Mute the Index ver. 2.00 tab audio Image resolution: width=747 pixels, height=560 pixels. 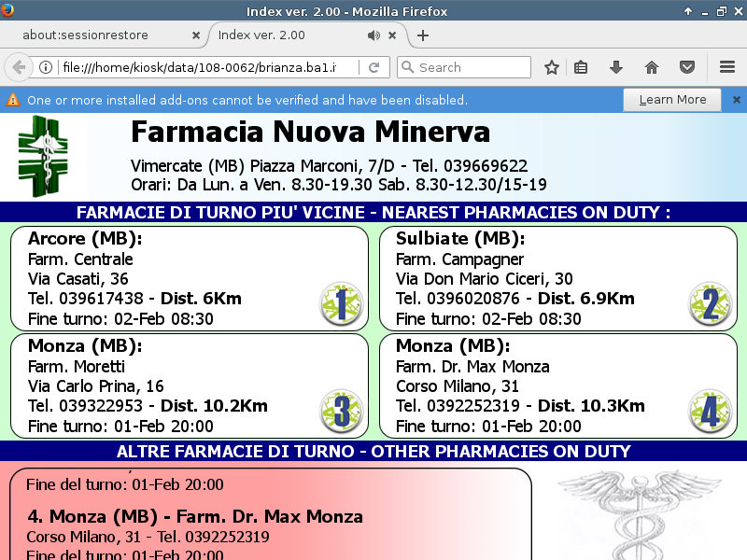373,35
